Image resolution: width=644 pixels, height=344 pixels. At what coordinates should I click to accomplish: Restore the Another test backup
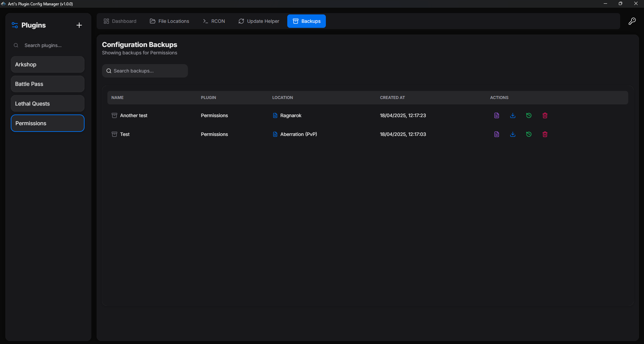click(x=529, y=115)
